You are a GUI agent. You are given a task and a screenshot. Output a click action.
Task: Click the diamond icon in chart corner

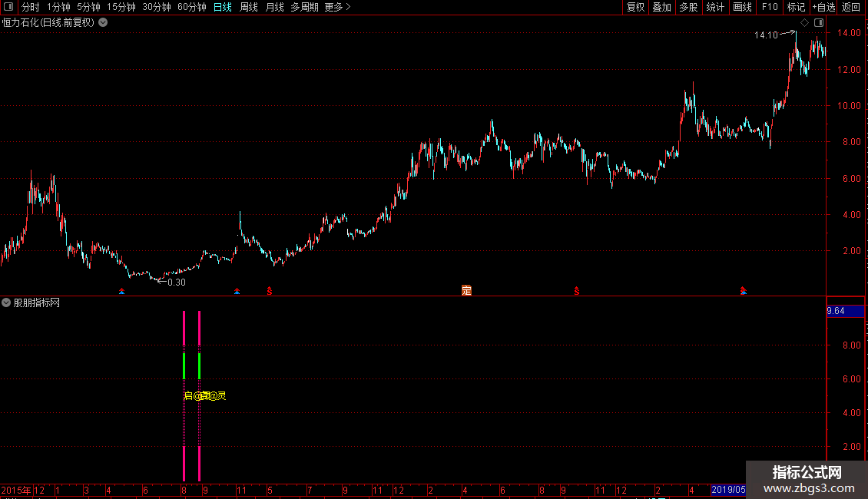(804, 23)
